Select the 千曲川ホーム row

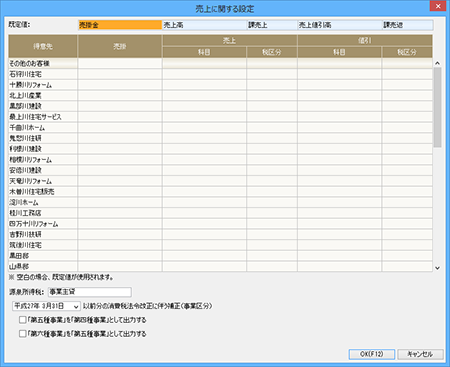coord(220,127)
